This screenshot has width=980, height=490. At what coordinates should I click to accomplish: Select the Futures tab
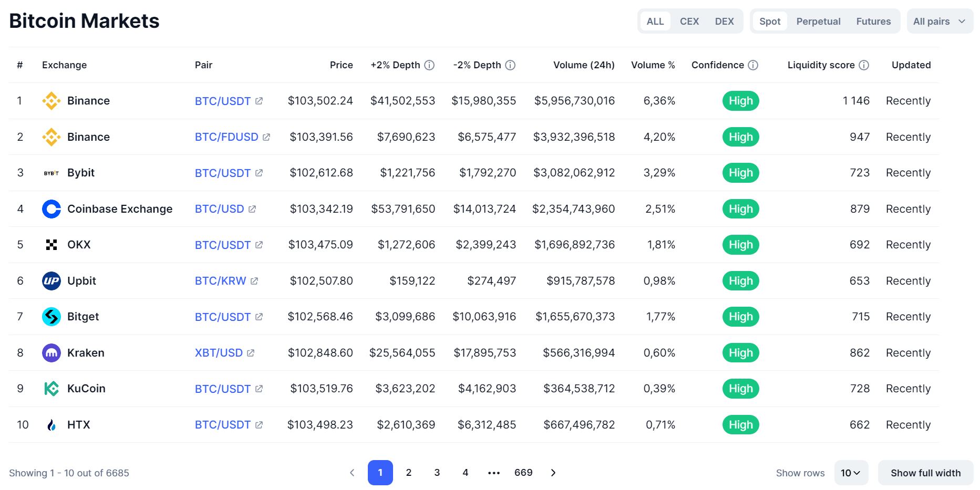tap(873, 22)
